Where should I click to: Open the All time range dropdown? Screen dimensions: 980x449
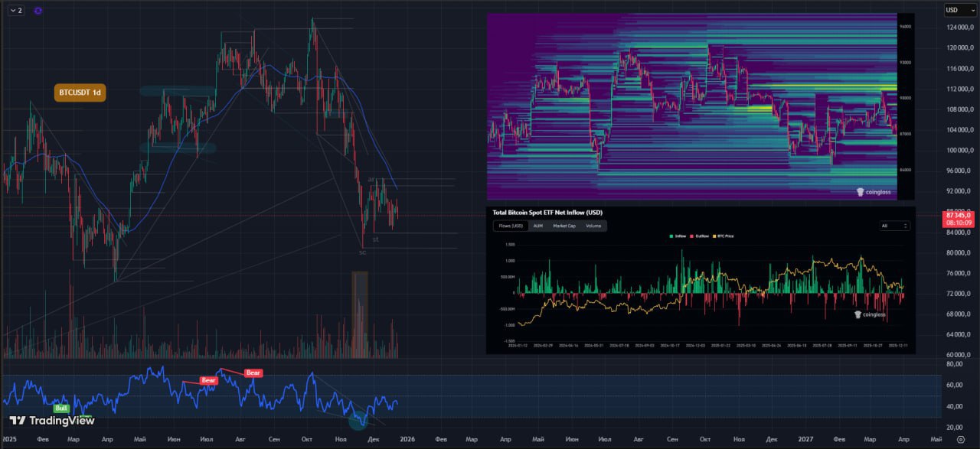(894, 226)
